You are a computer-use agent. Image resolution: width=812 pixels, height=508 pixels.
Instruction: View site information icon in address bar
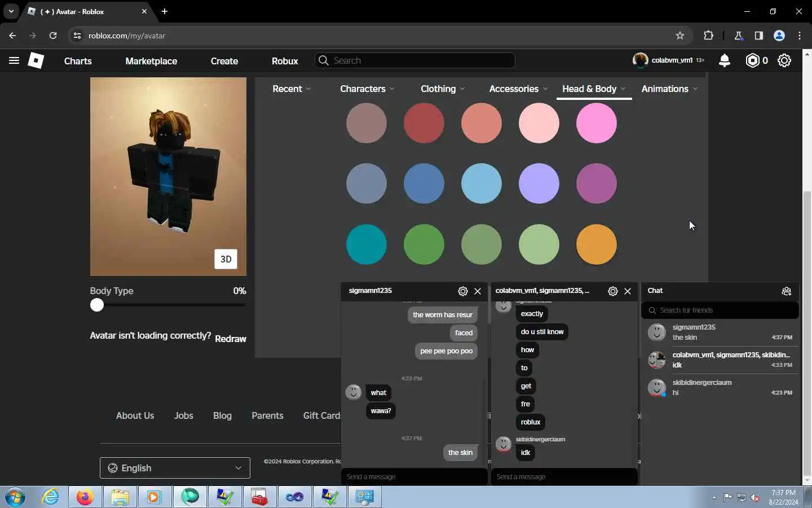pos(78,36)
